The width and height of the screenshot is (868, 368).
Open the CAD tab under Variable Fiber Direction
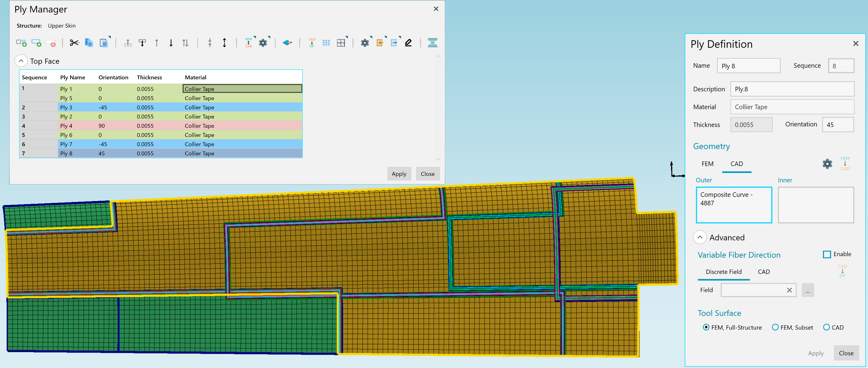764,272
